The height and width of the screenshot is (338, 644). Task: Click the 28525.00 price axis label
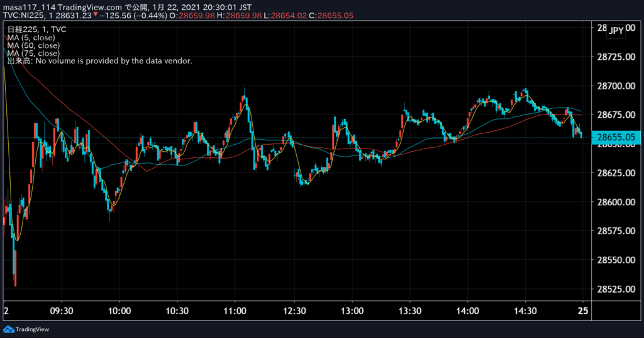click(x=616, y=289)
